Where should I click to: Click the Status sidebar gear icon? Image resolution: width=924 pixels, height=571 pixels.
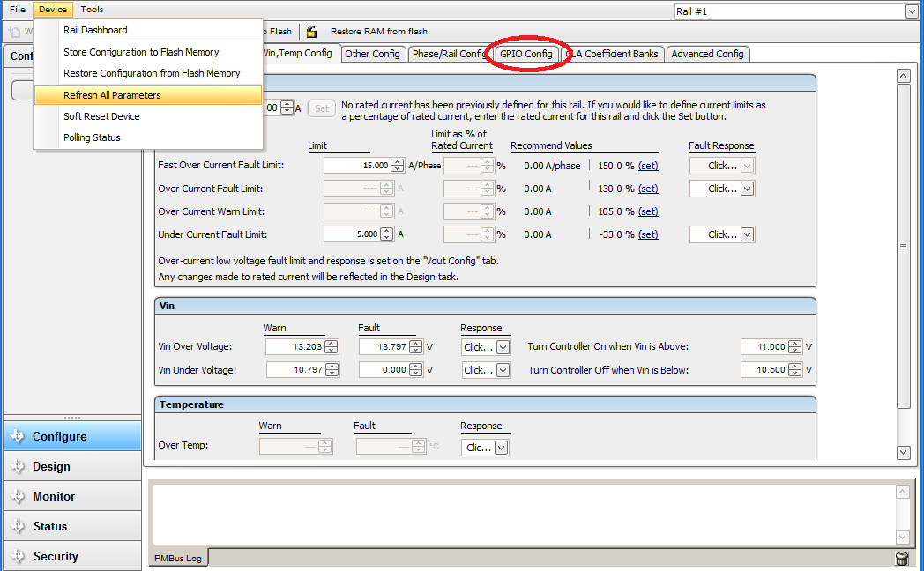tap(18, 526)
